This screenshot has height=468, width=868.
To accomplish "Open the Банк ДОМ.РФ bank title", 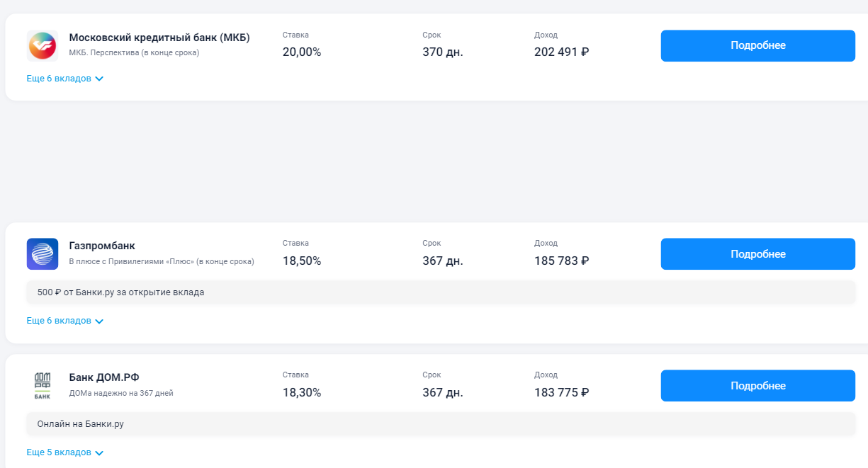I will click(104, 377).
